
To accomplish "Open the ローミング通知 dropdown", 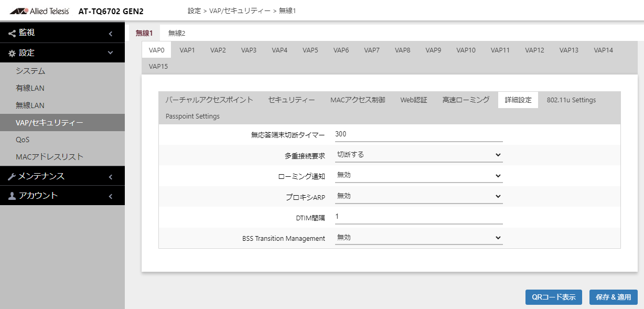I will [x=418, y=175].
